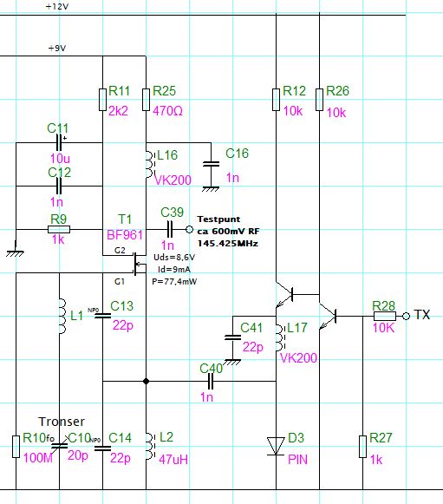The image size is (443, 504).
Task: Select the R10 100M resistor symbol
Action: [16, 447]
